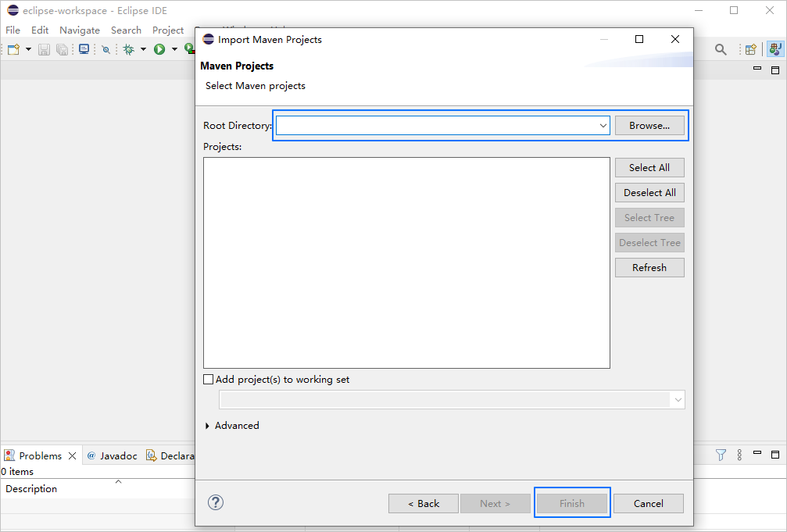Click the Debug bug icon
Screen dimensions: 787x532
click(129, 49)
